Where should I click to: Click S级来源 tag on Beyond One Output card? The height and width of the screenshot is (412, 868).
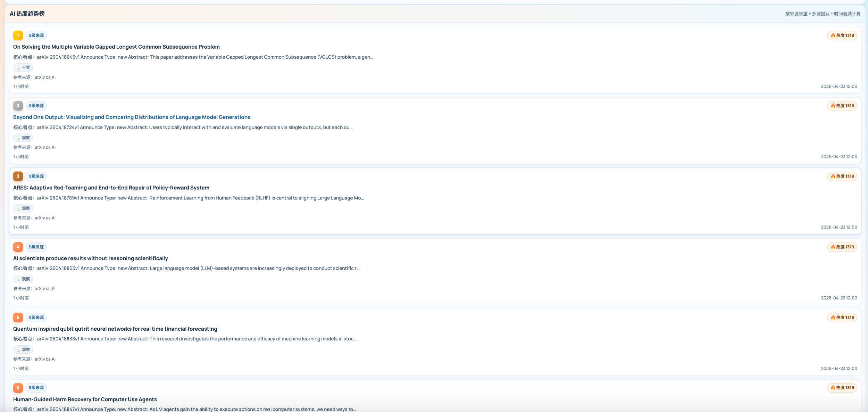point(36,106)
